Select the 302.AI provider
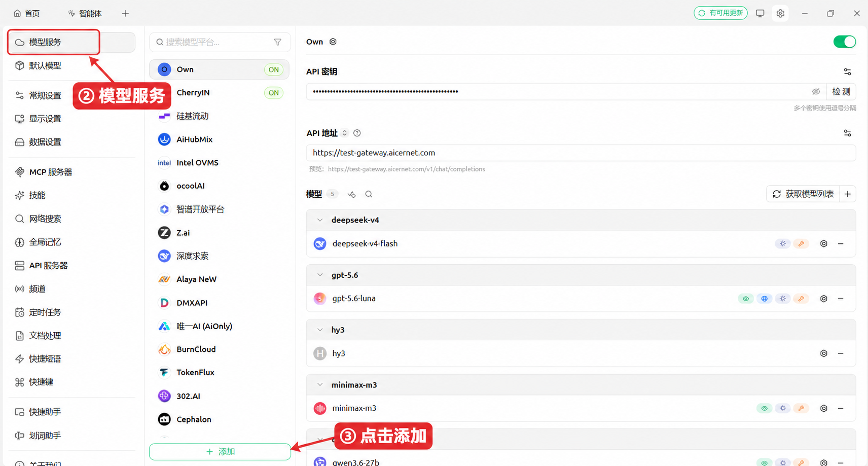 (x=219, y=396)
